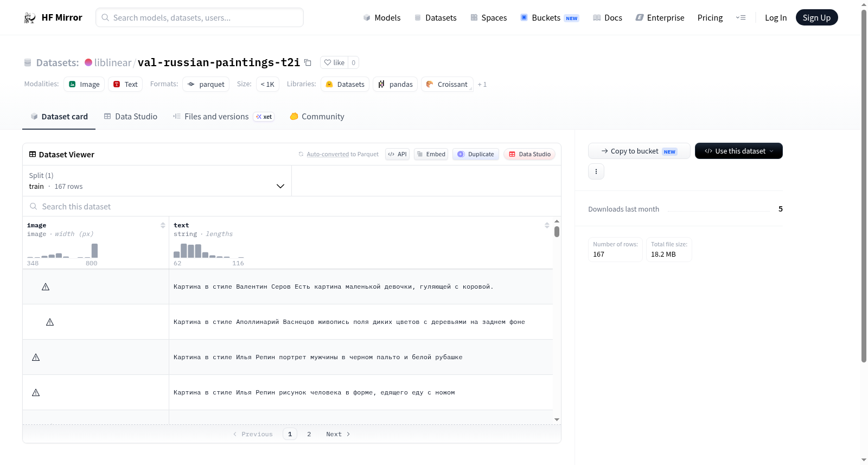Filter by the Text modality tag
Screen dimensions: 868x465
click(125, 84)
